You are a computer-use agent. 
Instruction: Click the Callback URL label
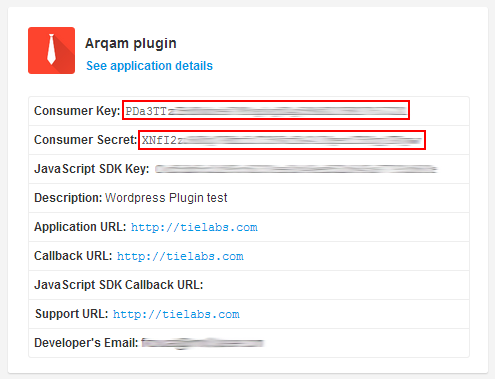coord(73,256)
